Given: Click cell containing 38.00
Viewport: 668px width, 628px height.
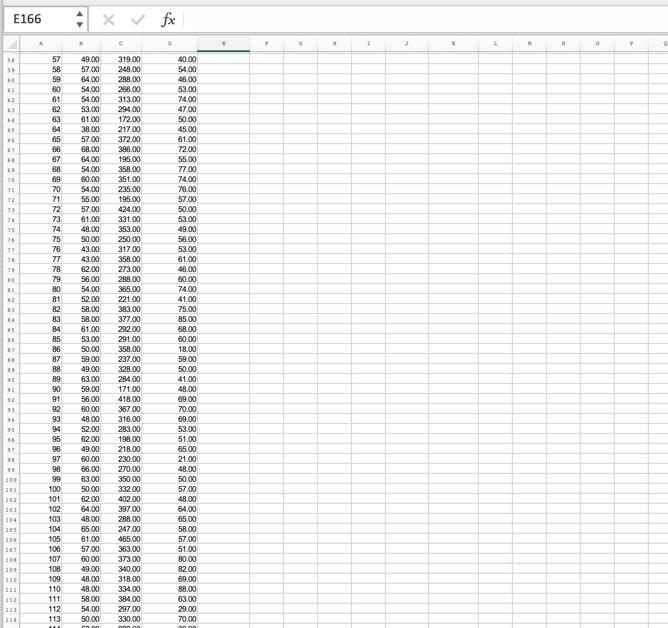Looking at the screenshot, I should pyautogui.click(x=81, y=130).
